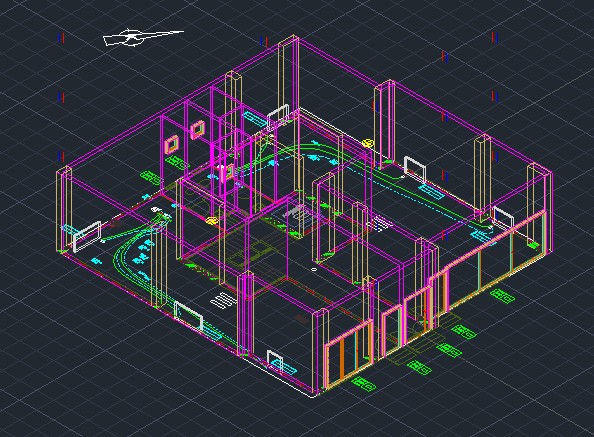Select the yellow circular symbol near back wall
This screenshot has width=594, height=437.
point(367,143)
